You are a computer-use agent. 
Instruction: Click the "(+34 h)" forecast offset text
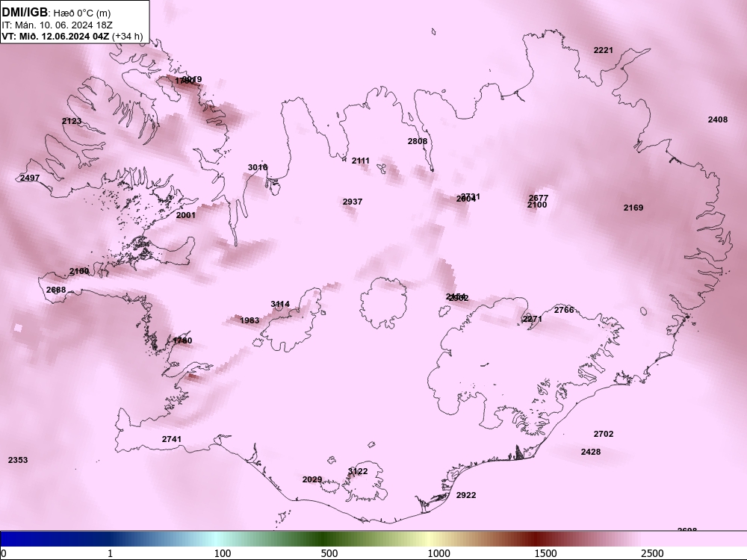pos(127,36)
